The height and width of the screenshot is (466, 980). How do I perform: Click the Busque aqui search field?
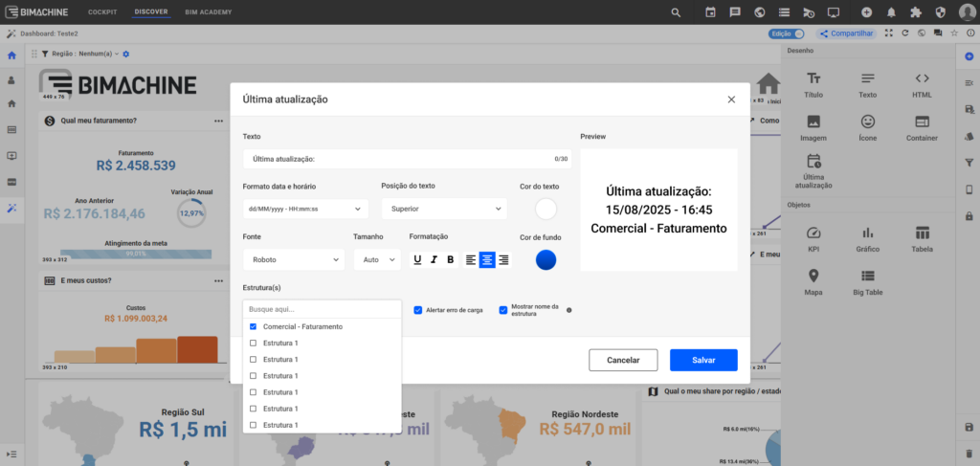pos(321,309)
